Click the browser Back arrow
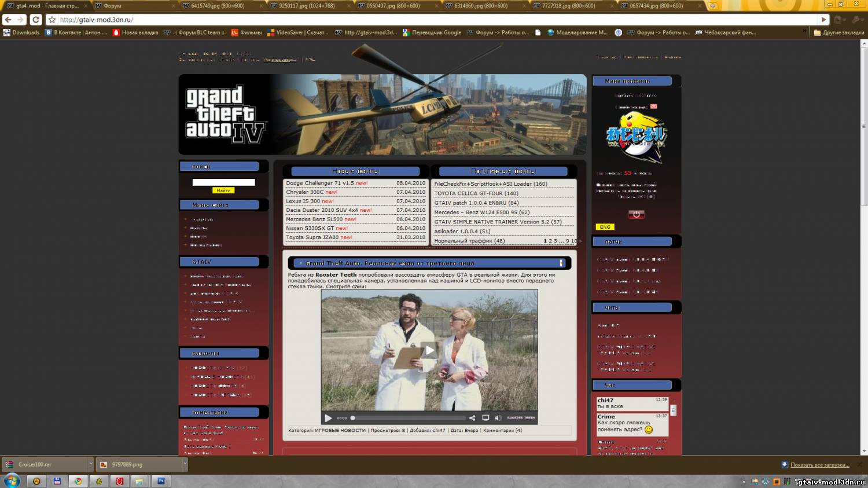 pos(8,20)
